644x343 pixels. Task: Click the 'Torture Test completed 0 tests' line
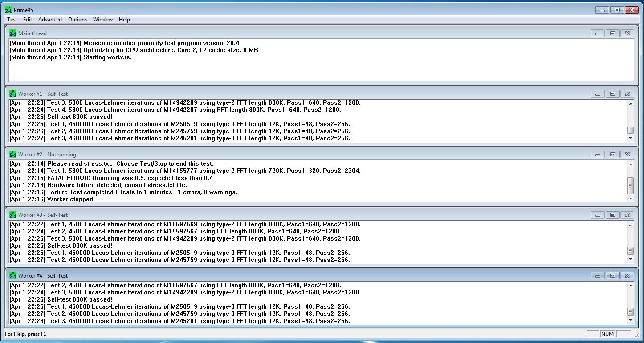coord(123,192)
